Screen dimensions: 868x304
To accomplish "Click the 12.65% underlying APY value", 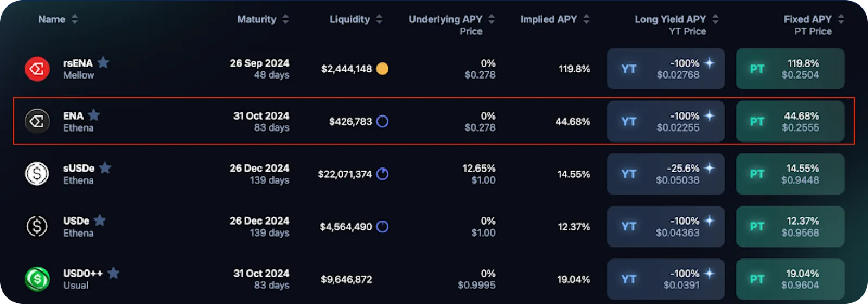I will [479, 168].
